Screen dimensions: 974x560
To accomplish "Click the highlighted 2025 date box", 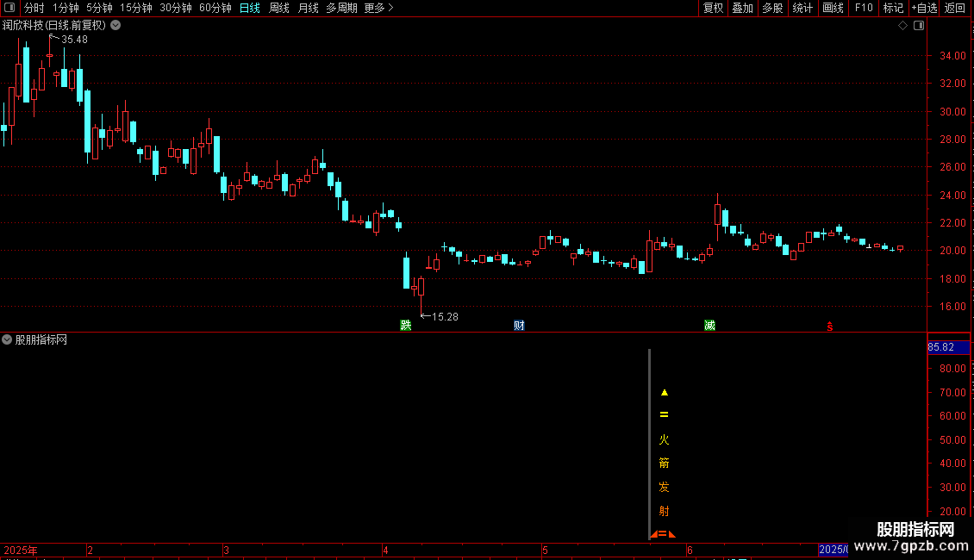I will (x=833, y=550).
